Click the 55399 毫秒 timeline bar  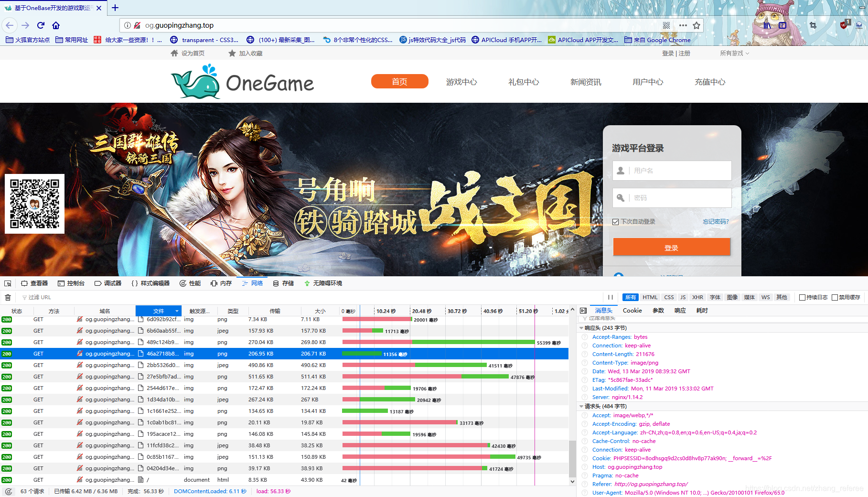(x=439, y=342)
